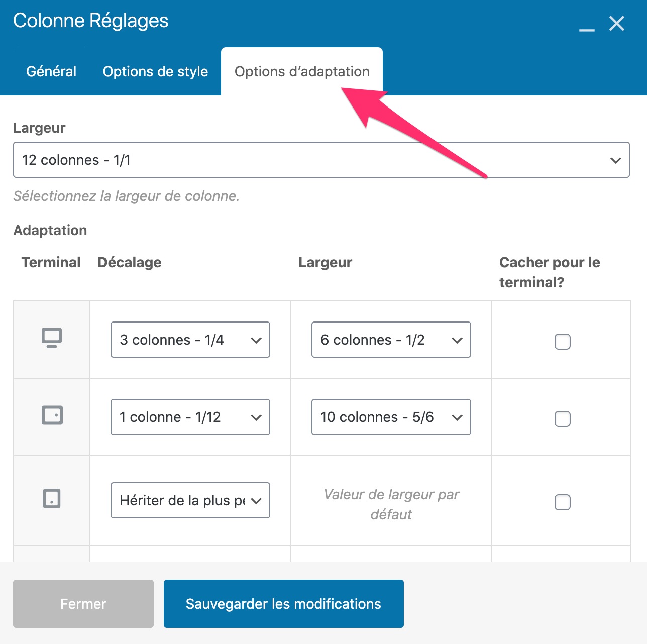Click the landscape tablet terminal icon
Screen dimensions: 647x644
52,415
